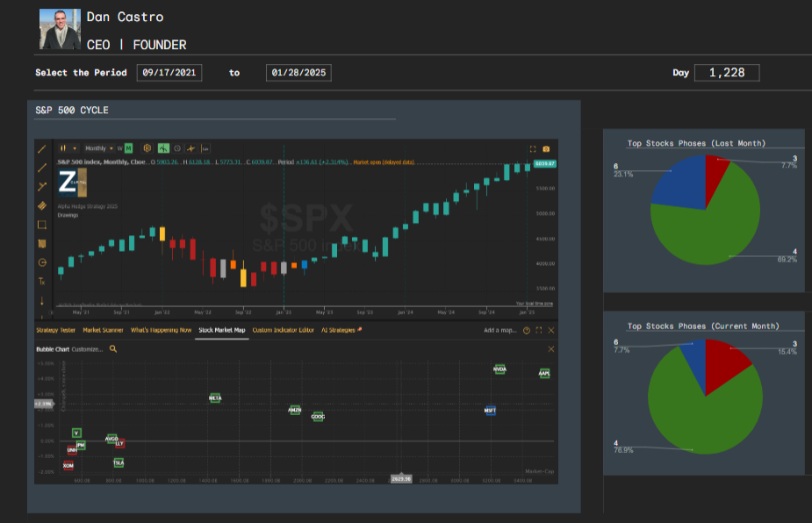Click the period start date 09/17/2021 field

click(x=169, y=73)
